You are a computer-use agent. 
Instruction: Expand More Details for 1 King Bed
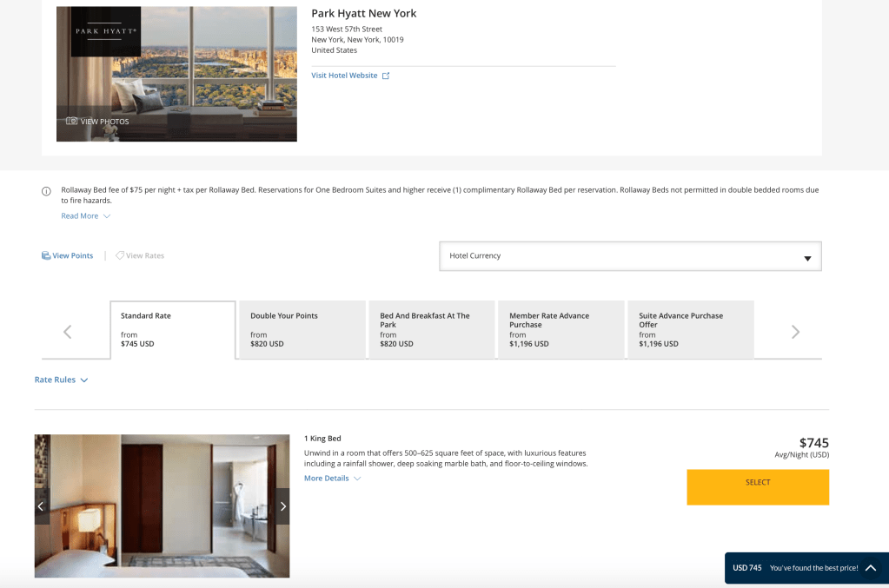[332, 479]
